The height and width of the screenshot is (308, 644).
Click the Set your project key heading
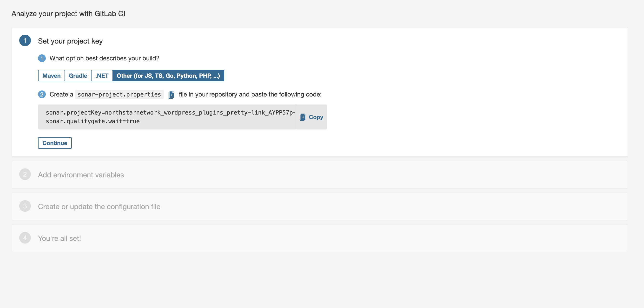pos(70,41)
